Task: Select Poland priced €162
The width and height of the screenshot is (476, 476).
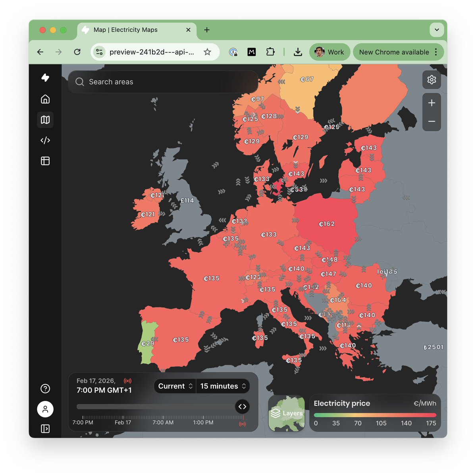Action: pyautogui.click(x=326, y=224)
